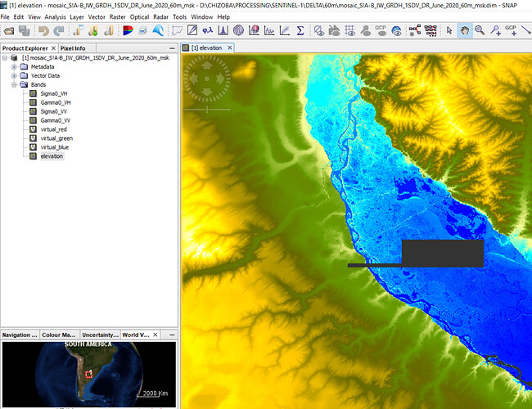Open the Help menu

(223, 17)
